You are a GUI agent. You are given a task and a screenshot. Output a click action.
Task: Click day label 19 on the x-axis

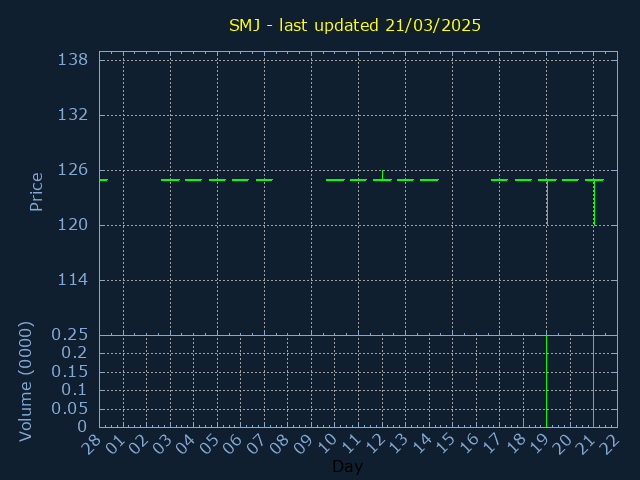539,443
